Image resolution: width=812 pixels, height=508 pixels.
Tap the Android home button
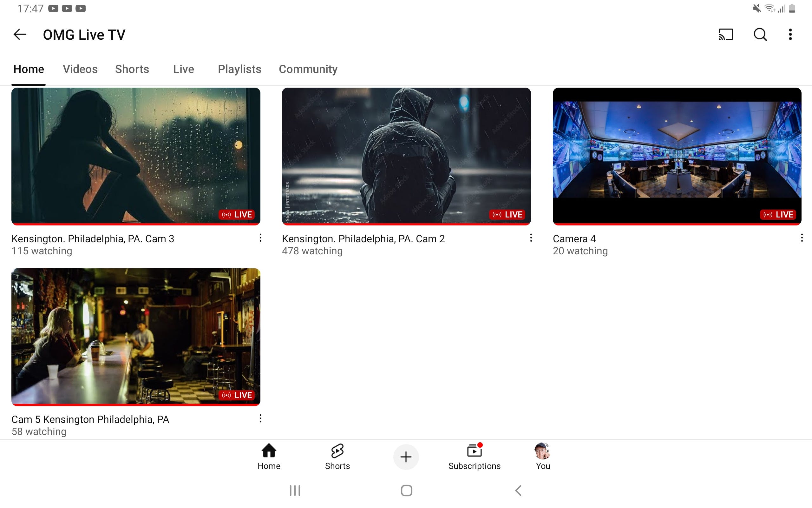pos(406,491)
